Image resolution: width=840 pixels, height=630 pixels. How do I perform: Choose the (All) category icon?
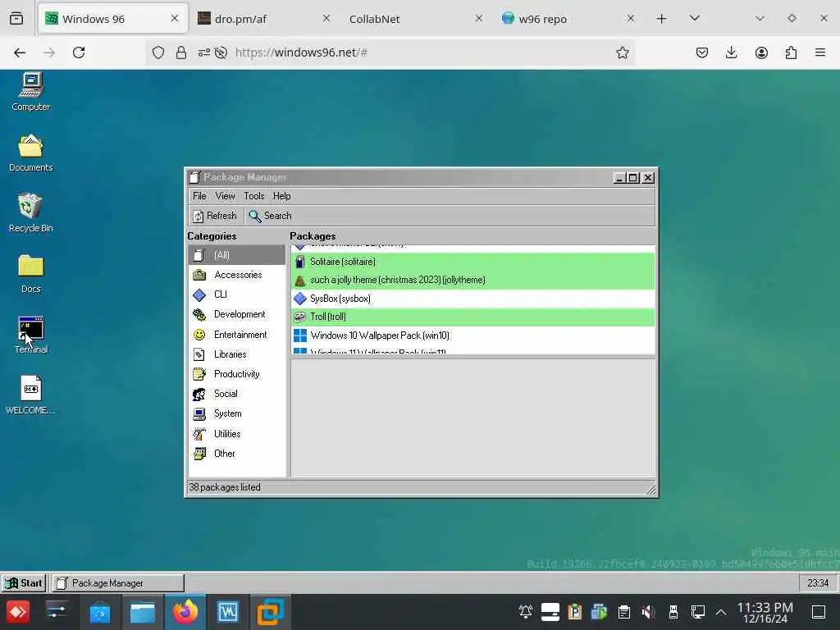pyautogui.click(x=199, y=255)
